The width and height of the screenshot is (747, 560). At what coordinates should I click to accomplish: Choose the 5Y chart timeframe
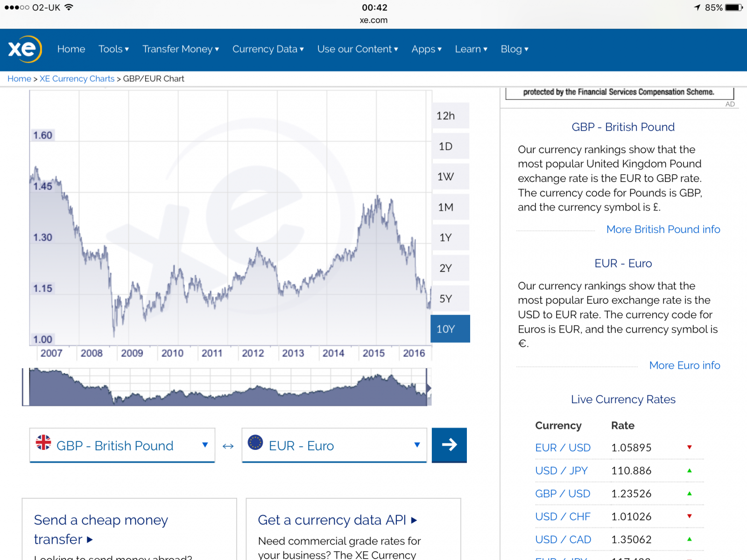coord(450,299)
